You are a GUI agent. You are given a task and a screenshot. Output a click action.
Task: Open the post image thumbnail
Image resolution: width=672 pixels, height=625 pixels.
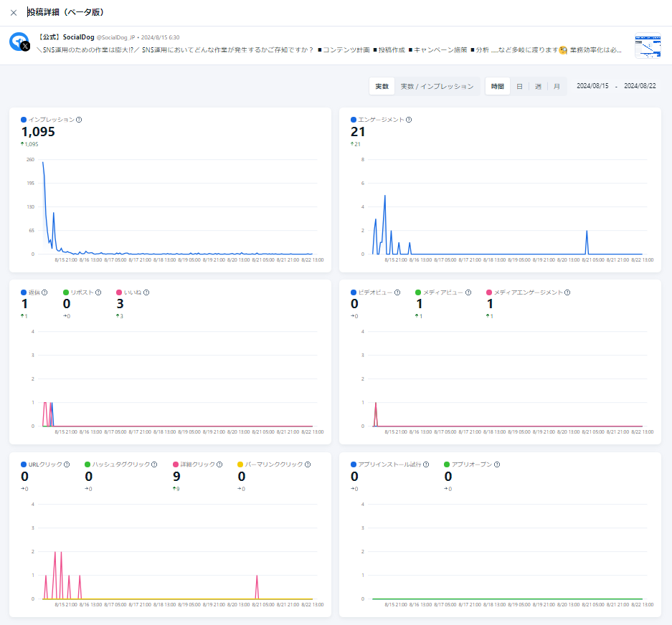[x=648, y=46]
